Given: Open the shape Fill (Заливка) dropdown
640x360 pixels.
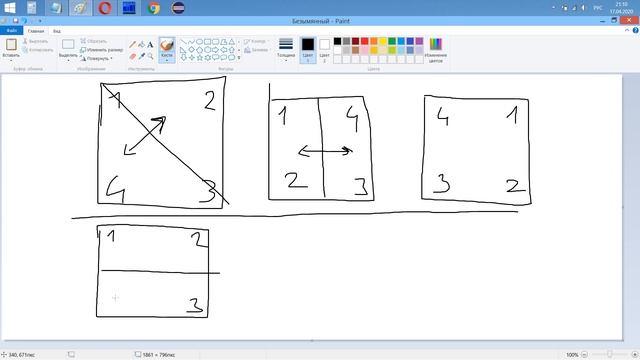Looking at the screenshot, I should (257, 50).
